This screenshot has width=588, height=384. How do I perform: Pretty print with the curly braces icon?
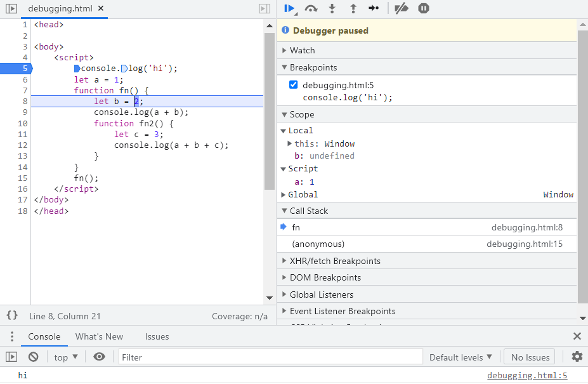[12, 315]
